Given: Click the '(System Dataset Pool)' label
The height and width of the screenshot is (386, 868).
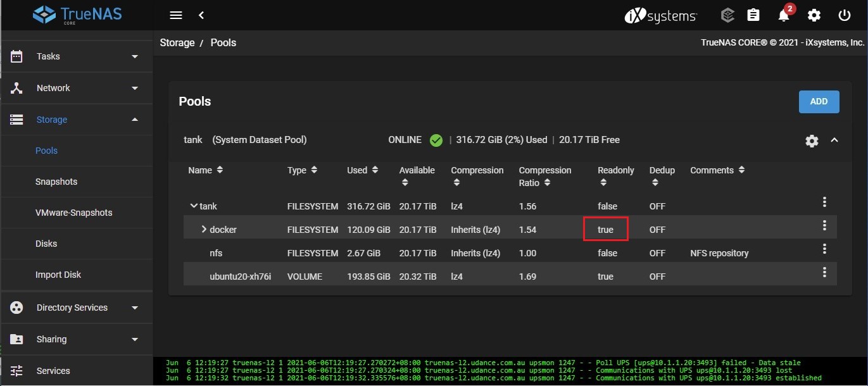Looking at the screenshot, I should 260,140.
